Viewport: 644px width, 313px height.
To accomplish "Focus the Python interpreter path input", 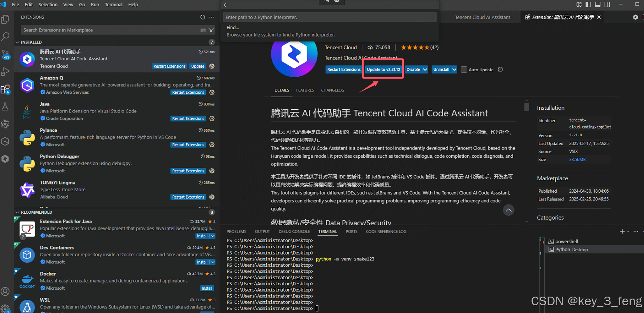I will point(330,17).
